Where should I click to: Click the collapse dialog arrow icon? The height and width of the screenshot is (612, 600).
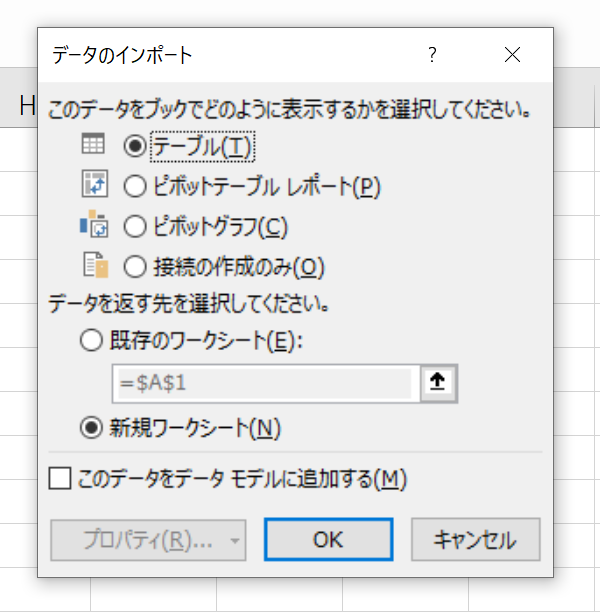pyautogui.click(x=438, y=383)
